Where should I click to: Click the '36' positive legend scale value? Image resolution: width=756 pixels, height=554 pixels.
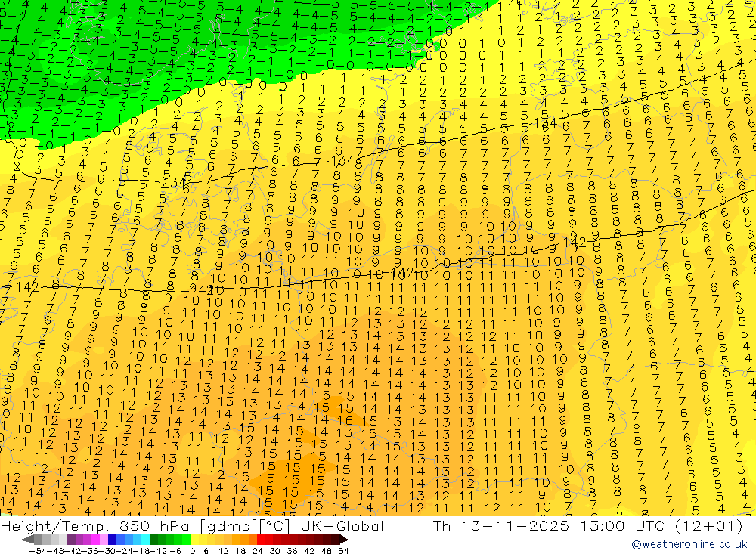point(292,551)
